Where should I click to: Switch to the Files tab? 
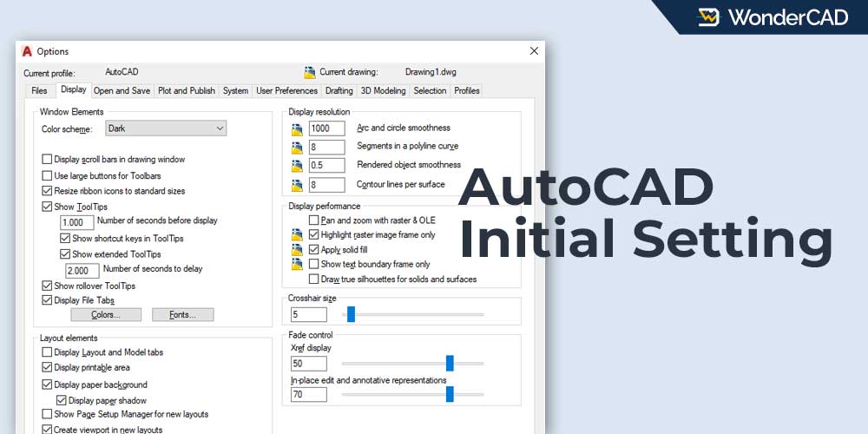pos(39,91)
